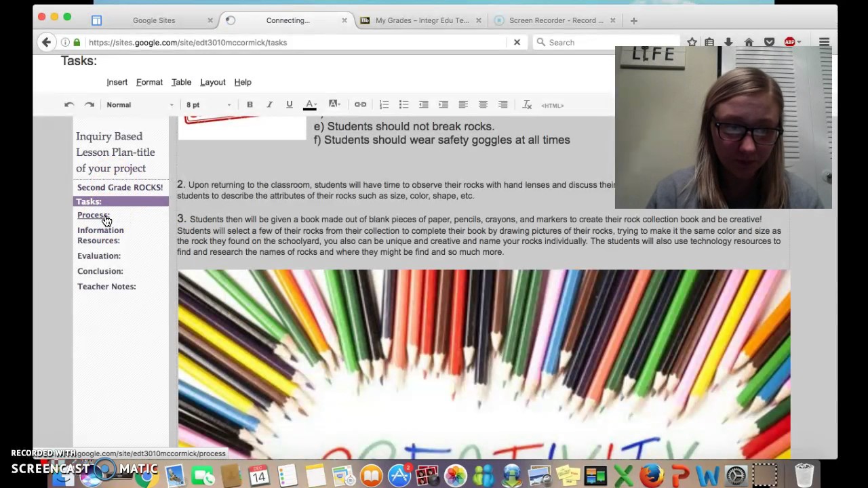
Task: Open the text color picker
Action: pos(310,105)
